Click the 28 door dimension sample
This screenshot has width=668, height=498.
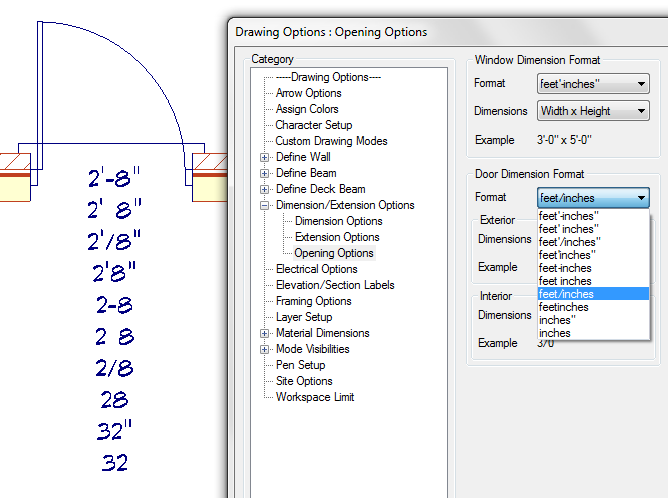pos(114,400)
